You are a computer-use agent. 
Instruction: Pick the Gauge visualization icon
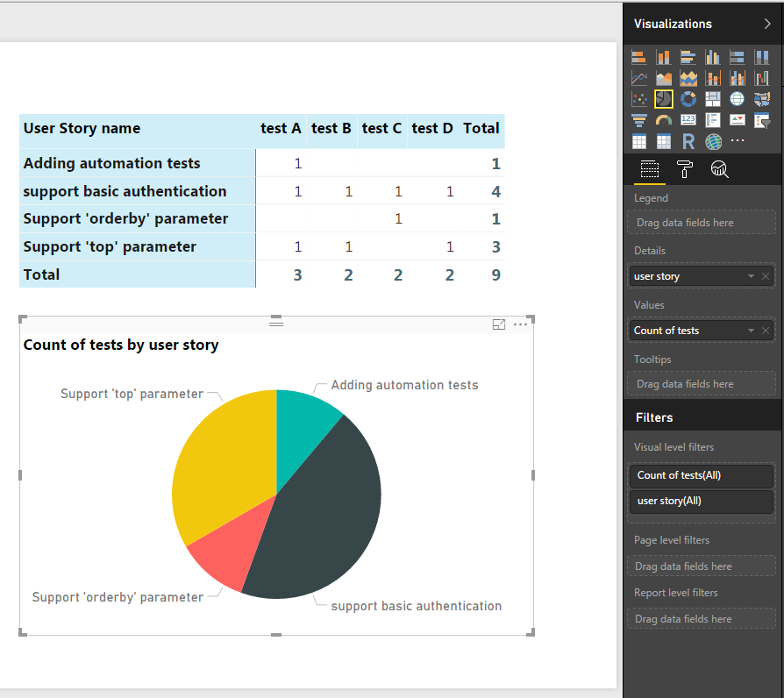coord(664,120)
